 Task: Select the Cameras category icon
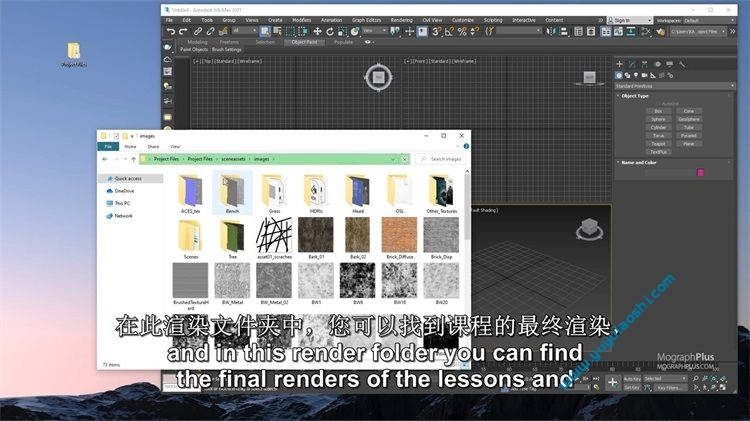644,76
